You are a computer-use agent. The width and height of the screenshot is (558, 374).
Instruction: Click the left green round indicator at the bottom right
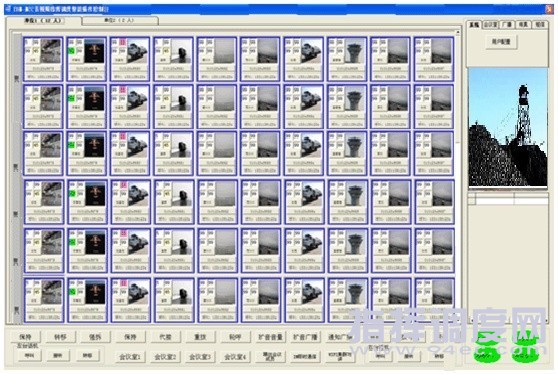[486, 352]
